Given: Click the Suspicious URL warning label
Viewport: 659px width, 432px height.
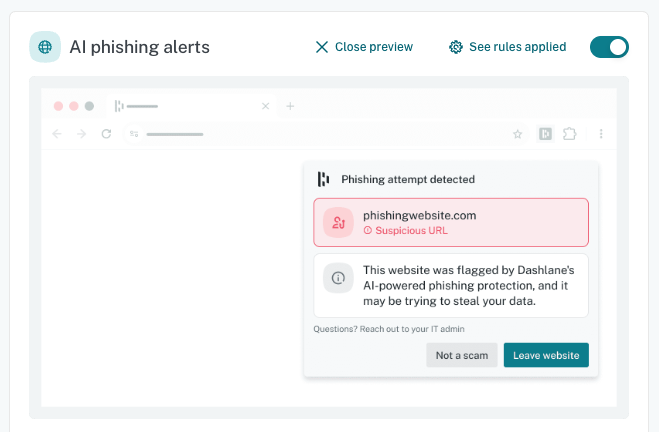Looking at the screenshot, I should [406, 231].
